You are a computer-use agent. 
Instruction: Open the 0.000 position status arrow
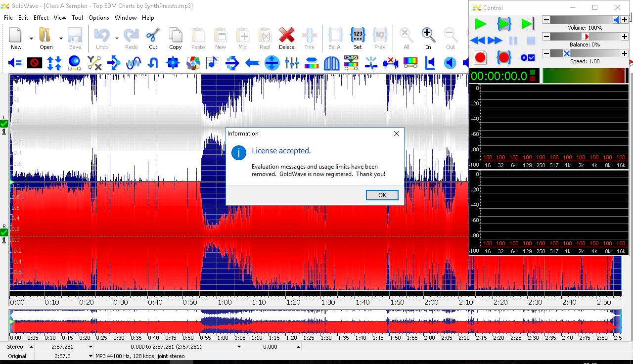(x=298, y=347)
